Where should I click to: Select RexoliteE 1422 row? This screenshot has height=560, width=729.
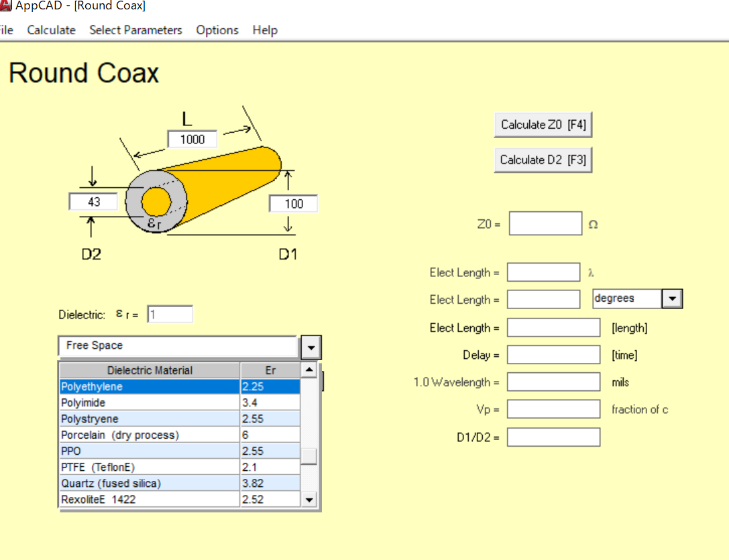click(x=180, y=500)
